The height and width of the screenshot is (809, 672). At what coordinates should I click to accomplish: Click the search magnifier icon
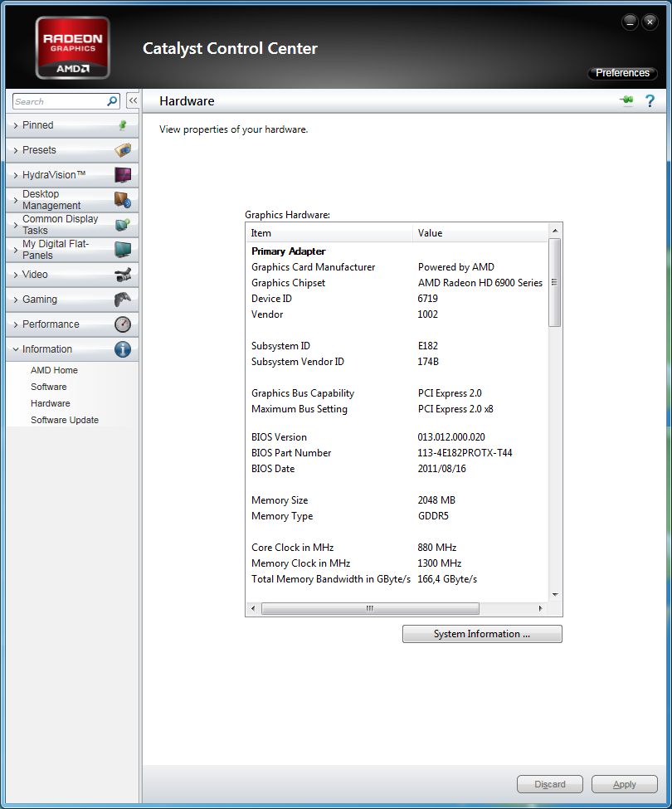coord(112,101)
